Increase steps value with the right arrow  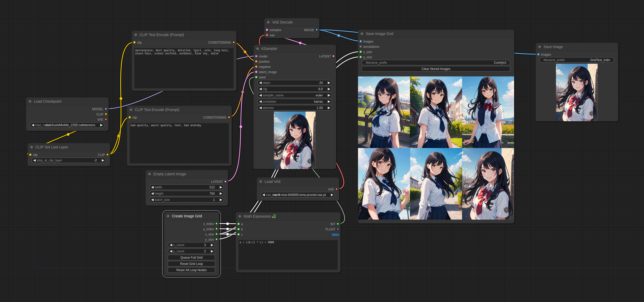coord(329,83)
